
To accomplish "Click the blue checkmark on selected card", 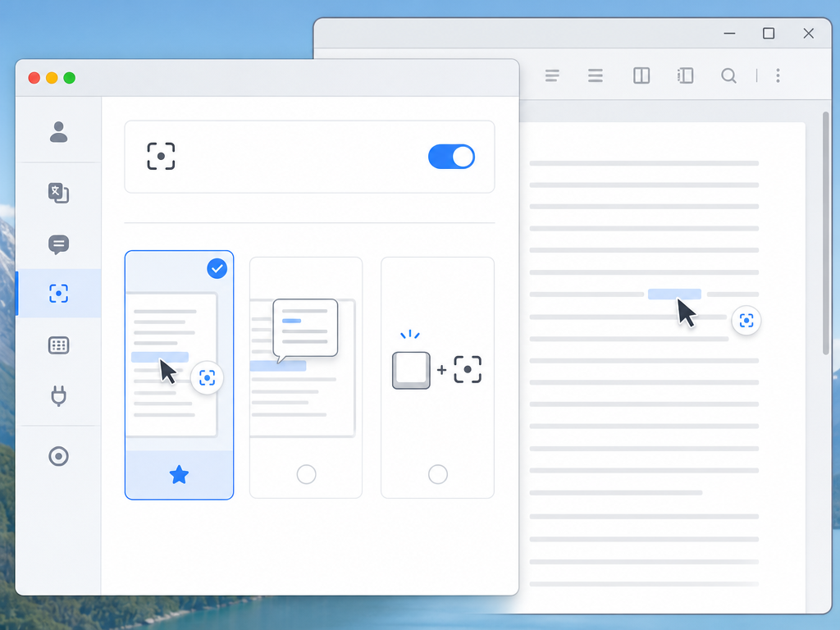I will pyautogui.click(x=217, y=268).
